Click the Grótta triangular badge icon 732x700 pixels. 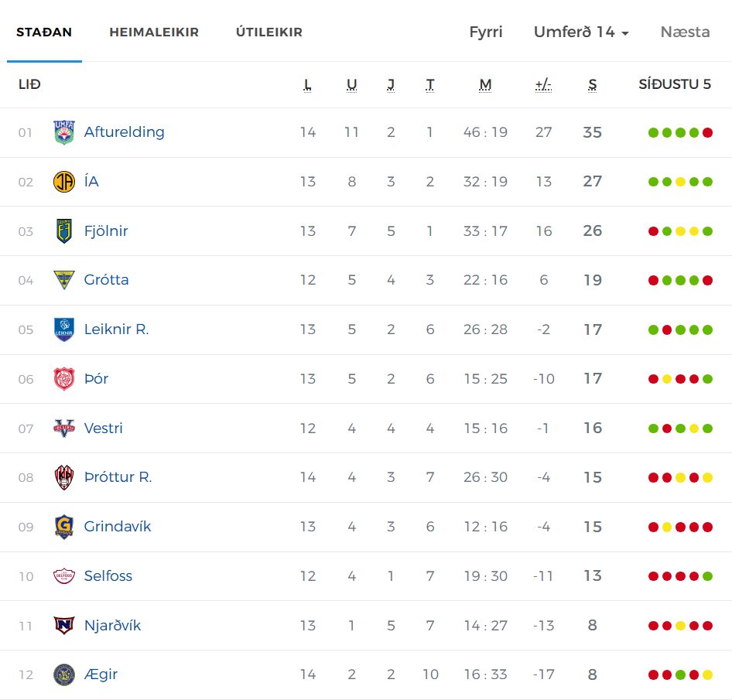click(64, 280)
